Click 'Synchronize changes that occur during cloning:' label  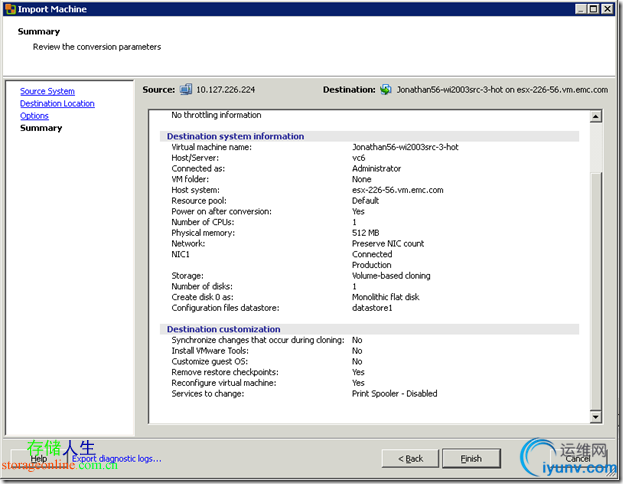coord(258,340)
